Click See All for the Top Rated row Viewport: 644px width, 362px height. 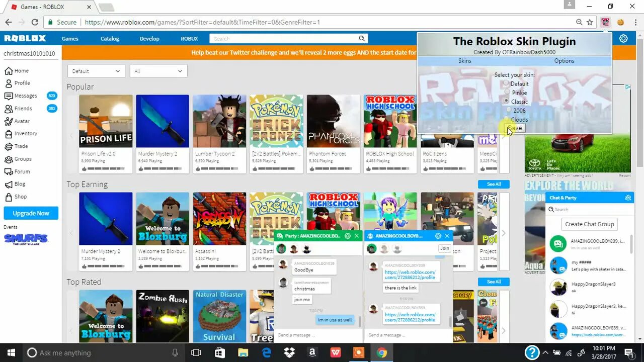pos(494,282)
